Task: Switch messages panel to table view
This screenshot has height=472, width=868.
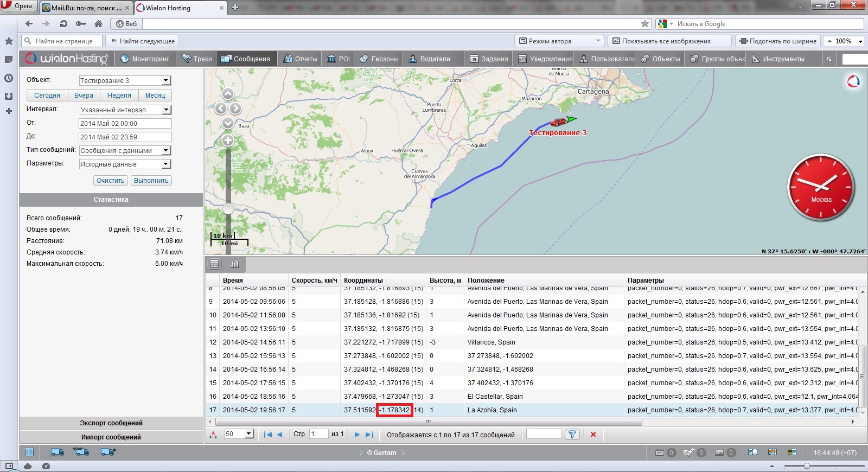Action: [215, 264]
